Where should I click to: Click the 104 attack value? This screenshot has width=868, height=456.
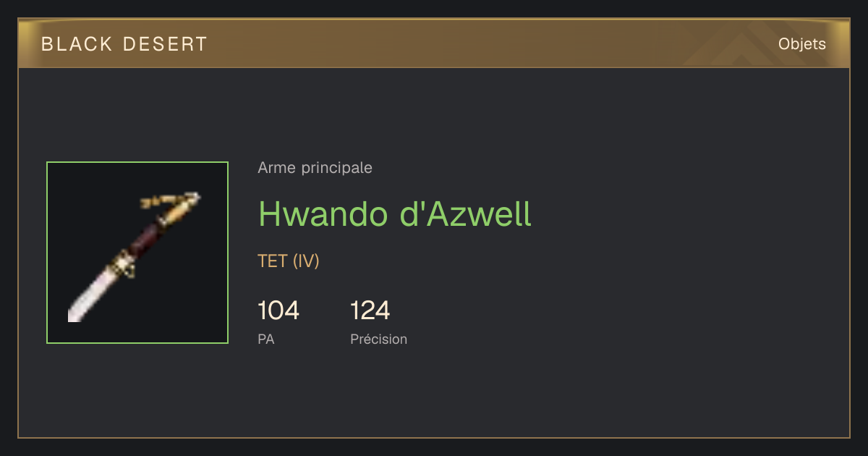click(x=278, y=311)
